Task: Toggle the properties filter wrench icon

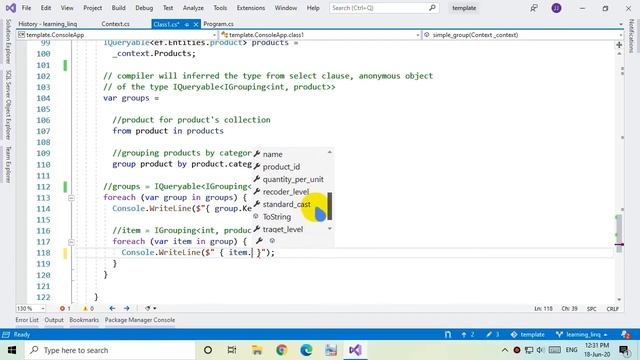Action: [259, 241]
